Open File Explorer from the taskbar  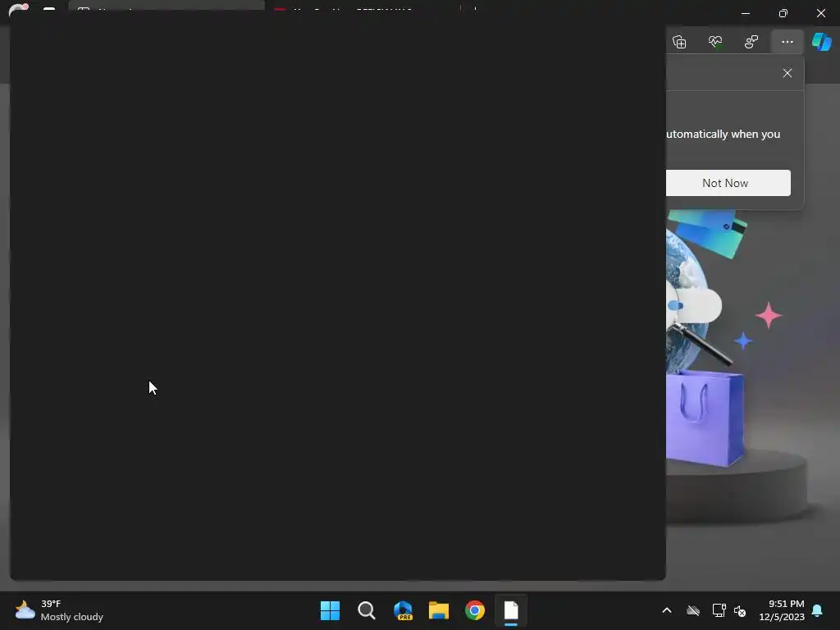click(439, 610)
